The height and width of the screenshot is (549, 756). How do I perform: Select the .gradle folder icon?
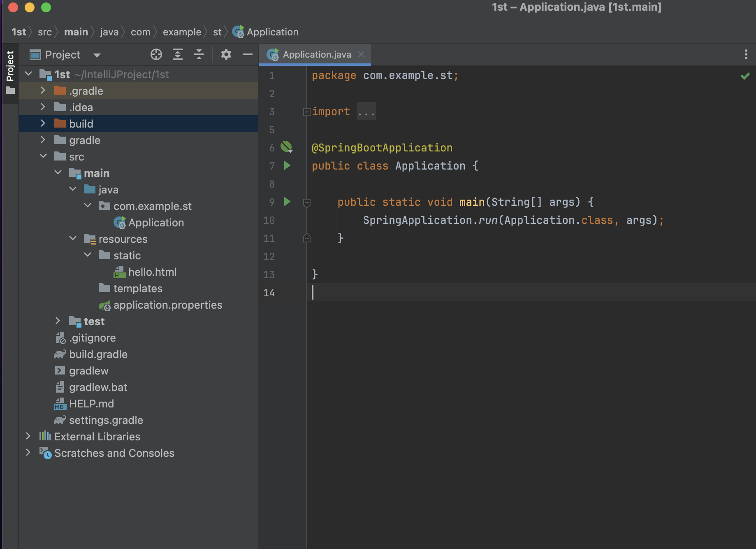point(60,91)
